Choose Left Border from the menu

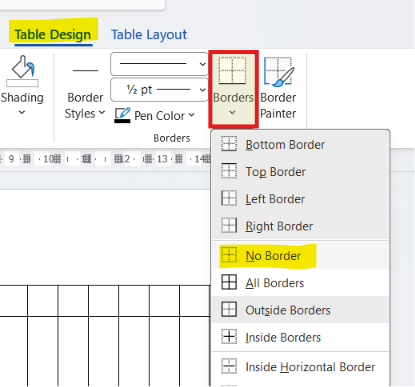(300, 199)
